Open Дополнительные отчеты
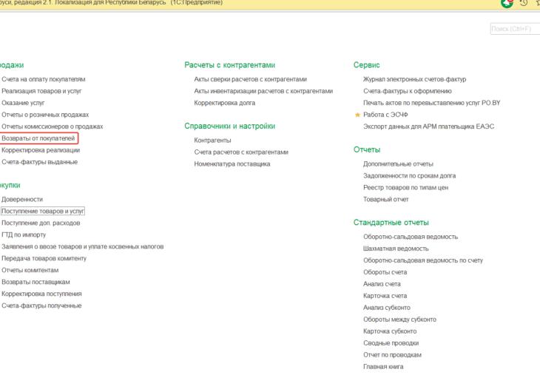The width and height of the screenshot is (540, 392). 398,164
